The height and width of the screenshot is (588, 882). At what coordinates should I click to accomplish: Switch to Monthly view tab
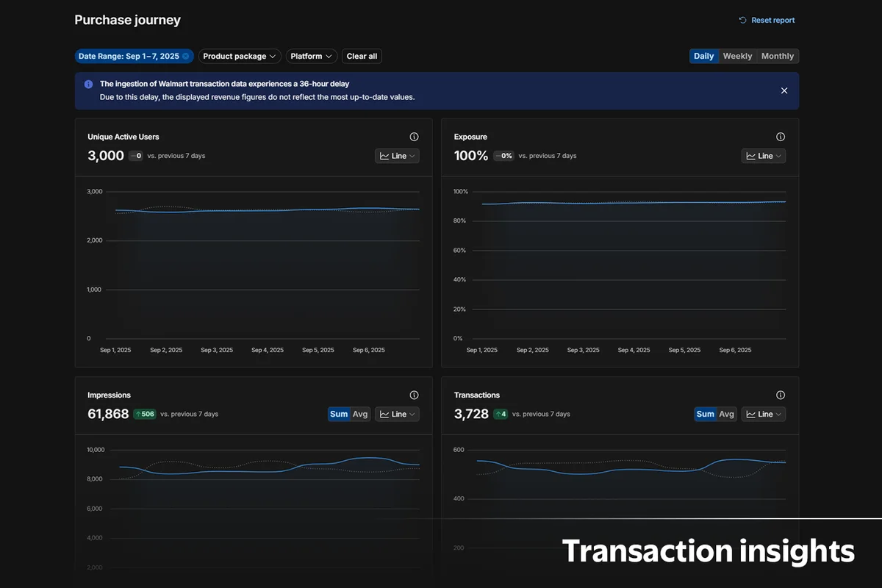pyautogui.click(x=778, y=57)
